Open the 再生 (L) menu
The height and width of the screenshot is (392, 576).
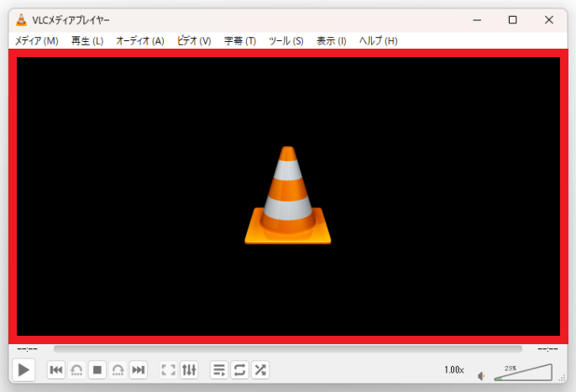tap(87, 41)
